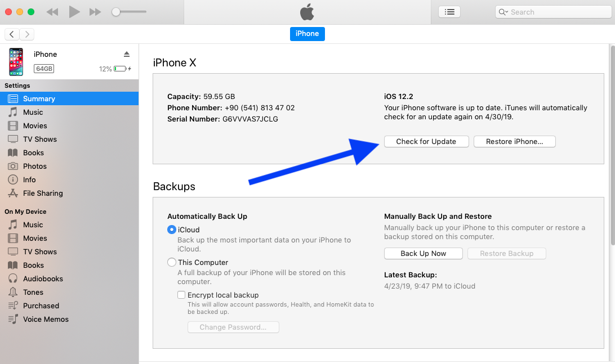Click the Books icon under Settings
The width and height of the screenshot is (615, 364).
pos(13,153)
